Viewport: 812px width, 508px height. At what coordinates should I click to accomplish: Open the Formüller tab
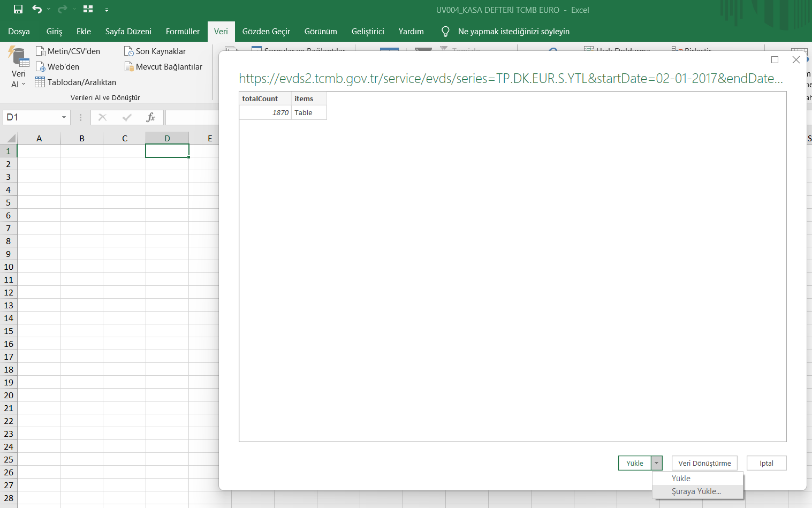183,32
